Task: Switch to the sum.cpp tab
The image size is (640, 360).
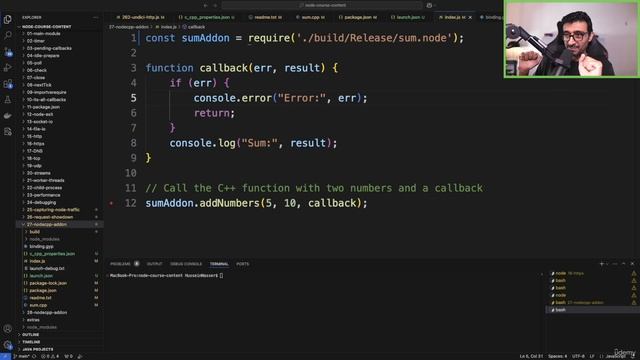Action: pyautogui.click(x=310, y=17)
